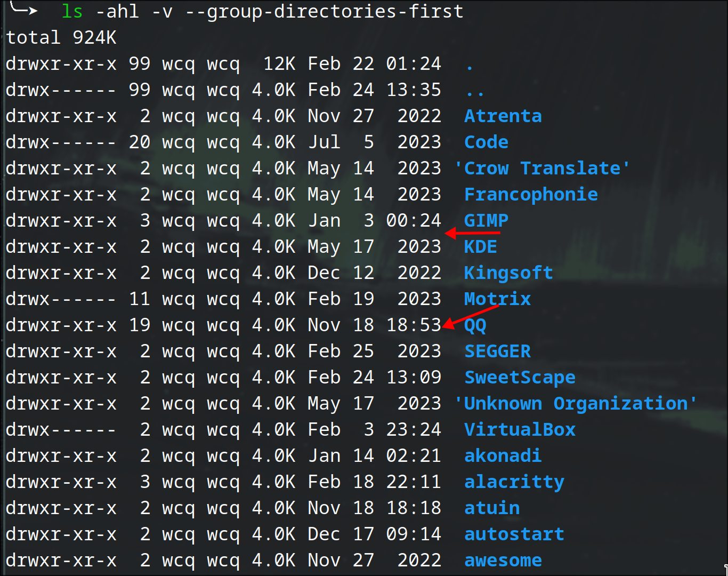Click the atuin directory name
This screenshot has height=576, width=728.
(492, 508)
